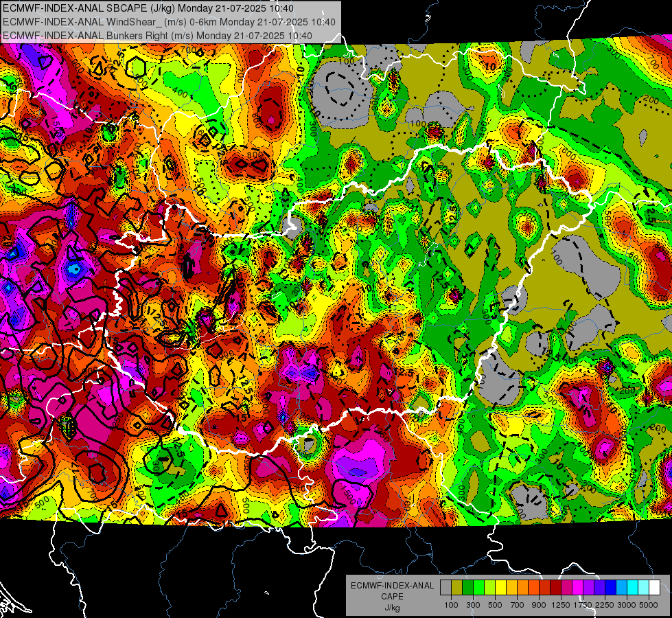Viewport: 672px width, 618px height.
Task: Select the orange legend swatch after 700
Action: 522,588
